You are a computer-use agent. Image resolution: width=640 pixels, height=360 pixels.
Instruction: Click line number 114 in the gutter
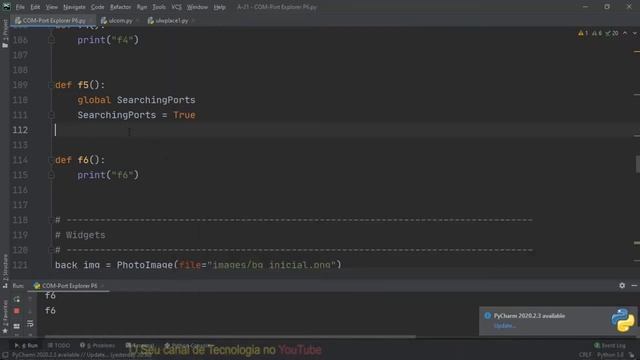(x=20, y=160)
